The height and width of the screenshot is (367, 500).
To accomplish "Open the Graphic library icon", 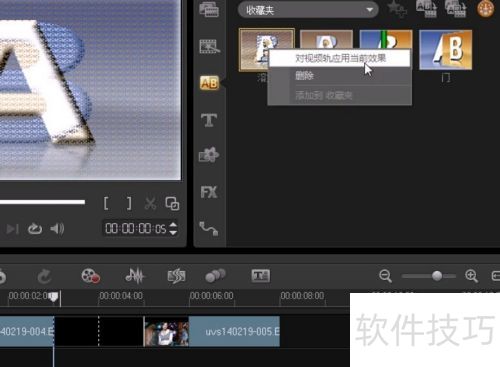I will tap(209, 155).
